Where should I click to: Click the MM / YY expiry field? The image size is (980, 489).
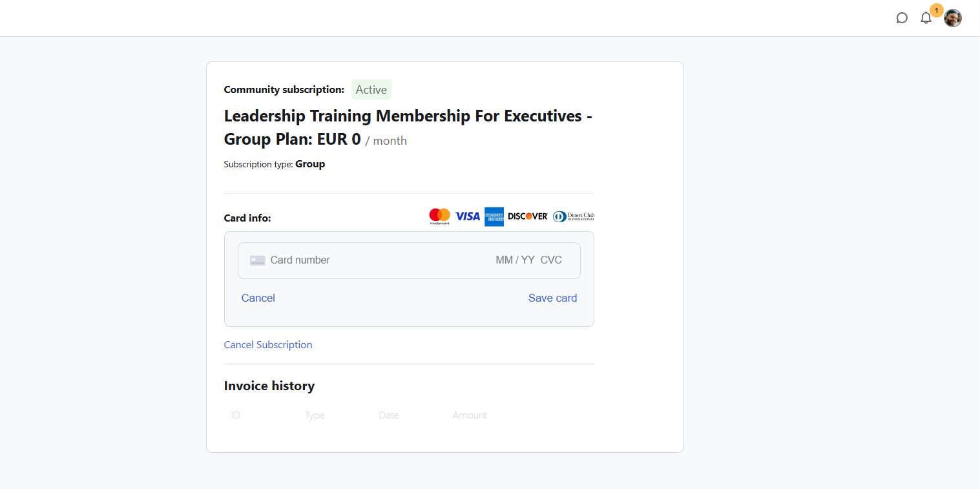pos(515,260)
